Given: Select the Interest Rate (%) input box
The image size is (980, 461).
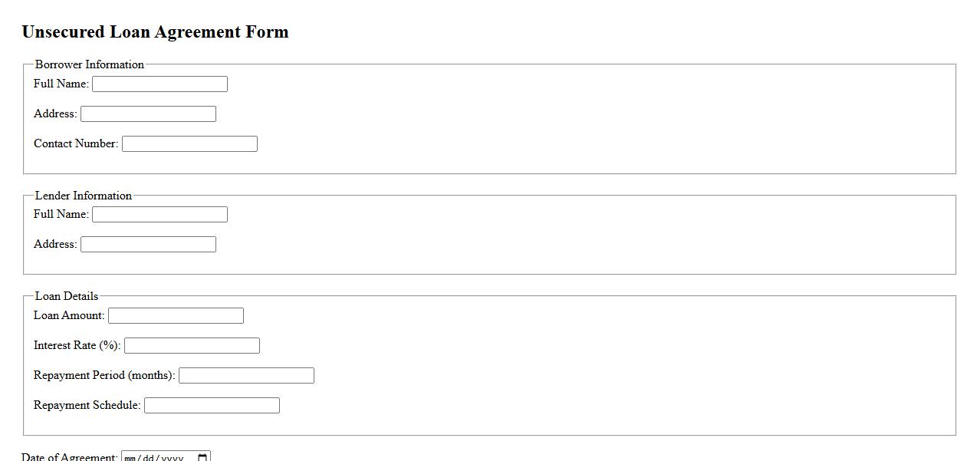Looking at the screenshot, I should coord(192,345).
